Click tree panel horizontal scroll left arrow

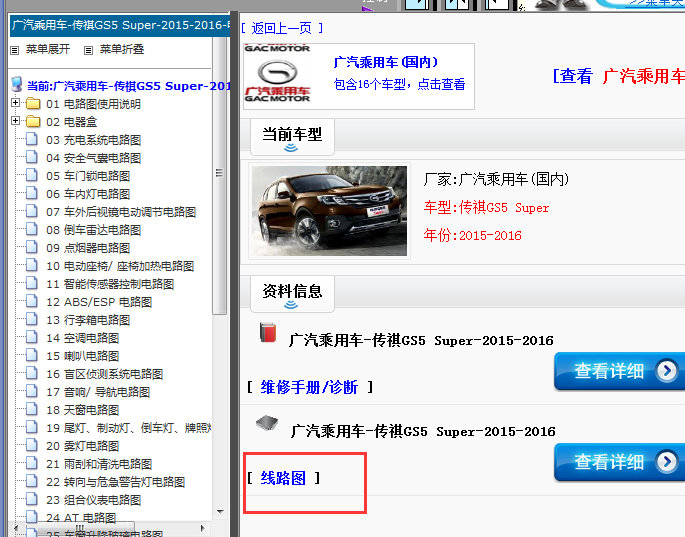coord(16,528)
